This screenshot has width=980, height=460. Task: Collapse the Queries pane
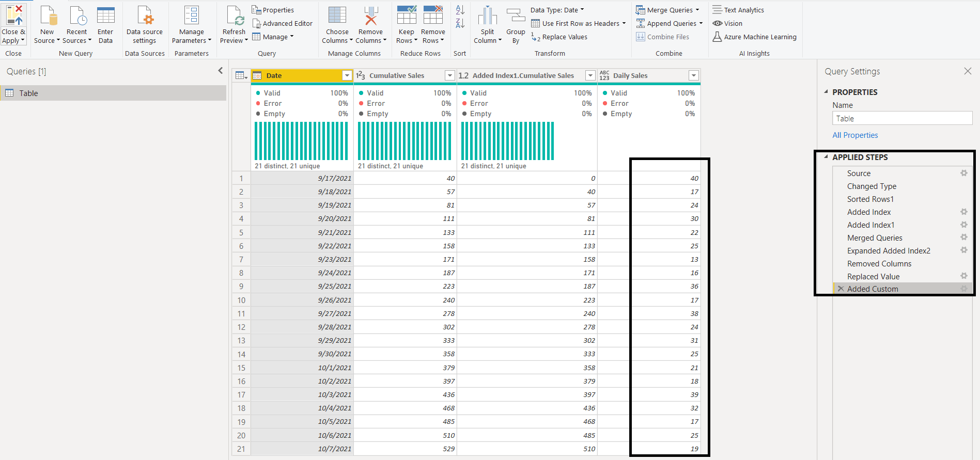click(x=221, y=71)
